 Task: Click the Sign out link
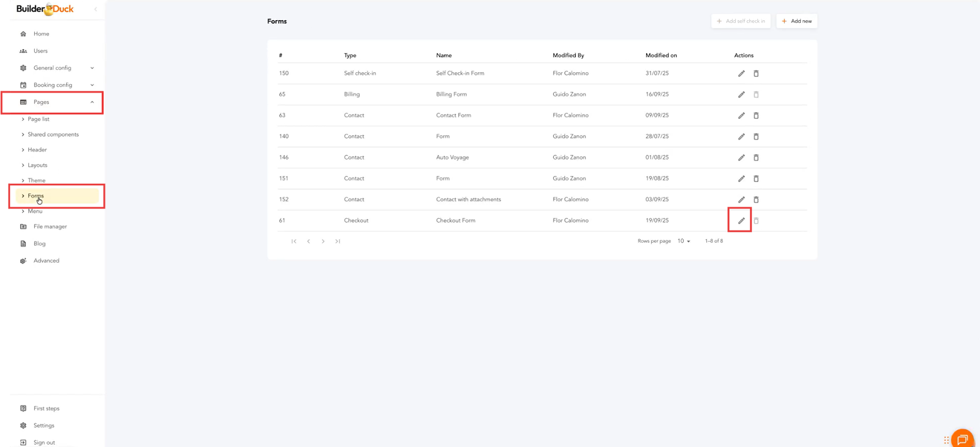(44, 442)
